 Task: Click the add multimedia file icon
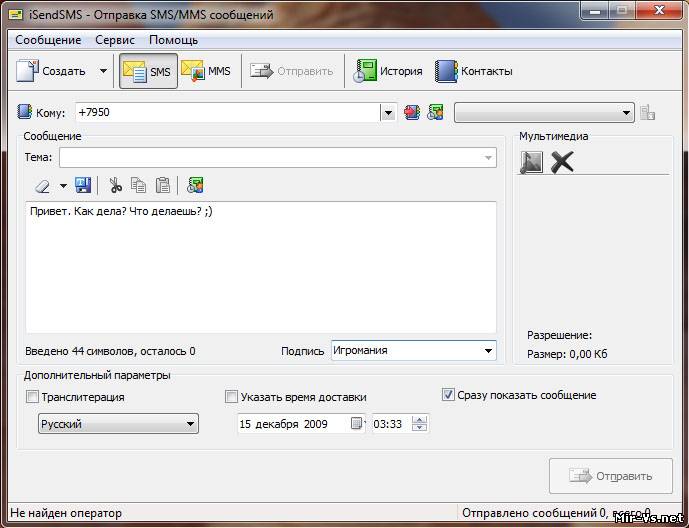[x=531, y=162]
